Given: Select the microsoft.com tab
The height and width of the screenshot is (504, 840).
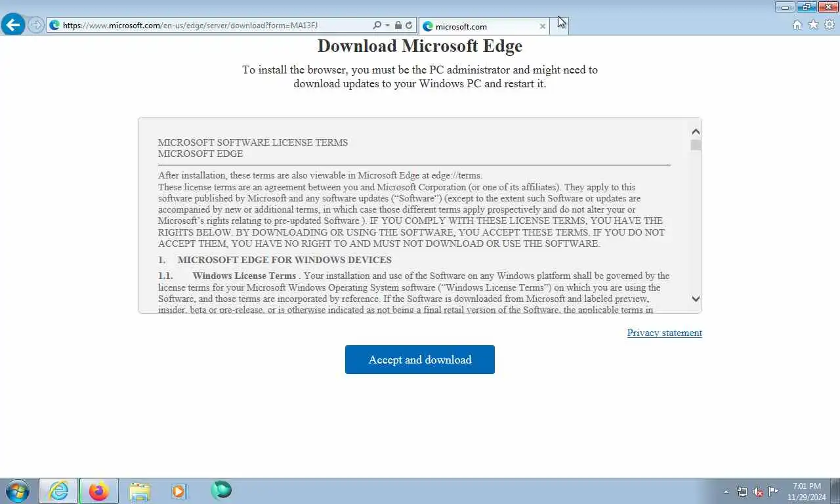Looking at the screenshot, I should 484,26.
